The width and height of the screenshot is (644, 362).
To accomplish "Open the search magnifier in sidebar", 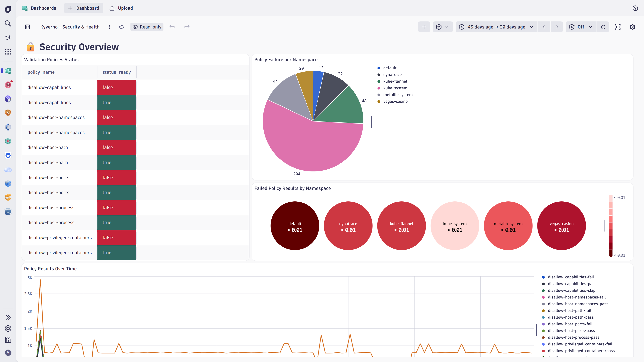I will 8,23.
